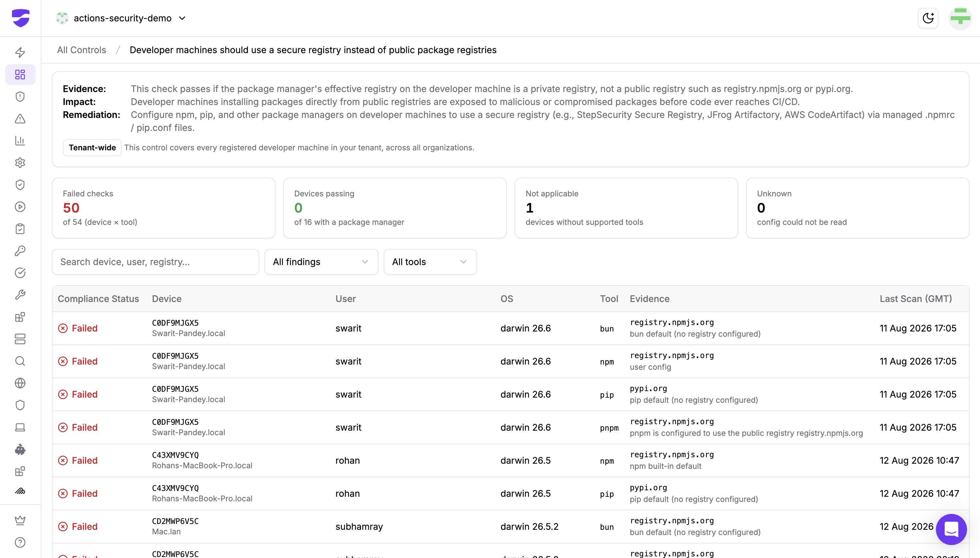Open the All tools filter dropdown
The height and width of the screenshot is (558, 980).
pos(430,262)
